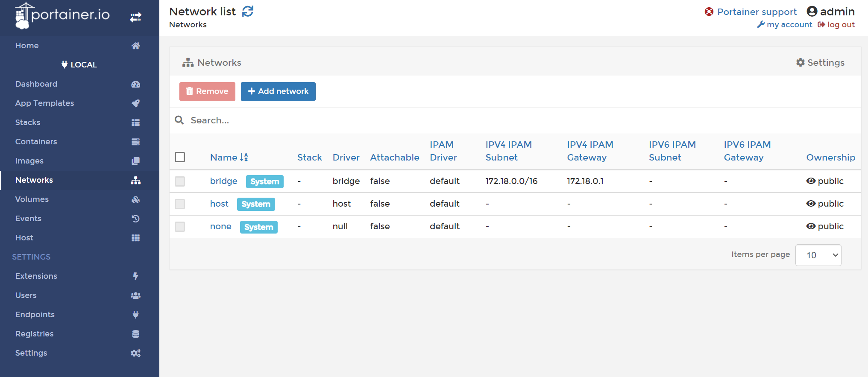Sort by the Stack column header

[x=309, y=157]
